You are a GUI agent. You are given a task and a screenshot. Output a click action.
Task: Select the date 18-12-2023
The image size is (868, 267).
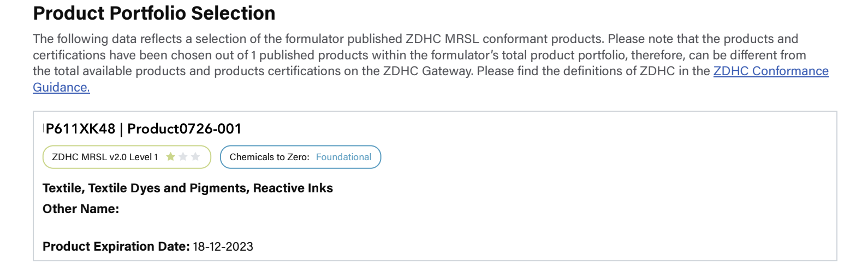[223, 246]
